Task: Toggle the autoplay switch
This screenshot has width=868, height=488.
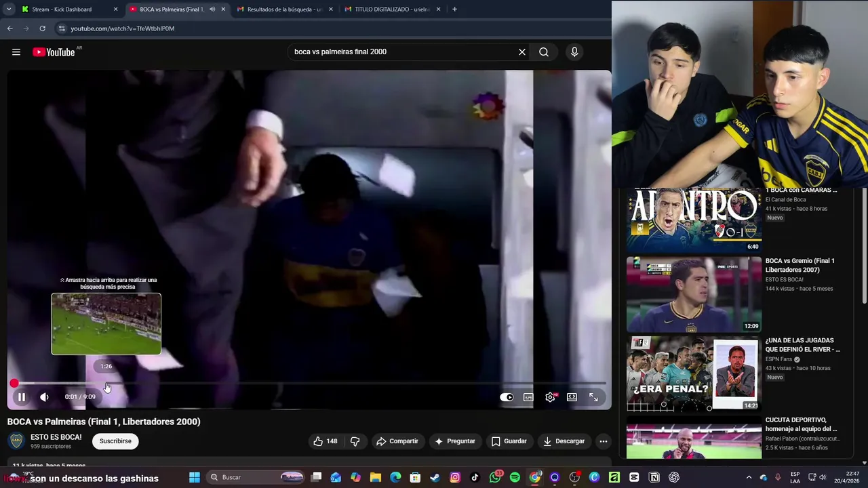Action: click(507, 397)
